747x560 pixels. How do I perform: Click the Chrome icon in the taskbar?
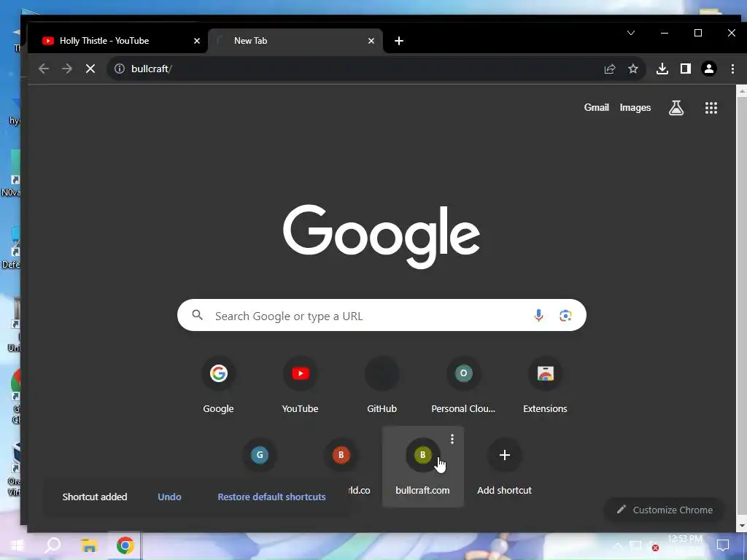coord(125,545)
